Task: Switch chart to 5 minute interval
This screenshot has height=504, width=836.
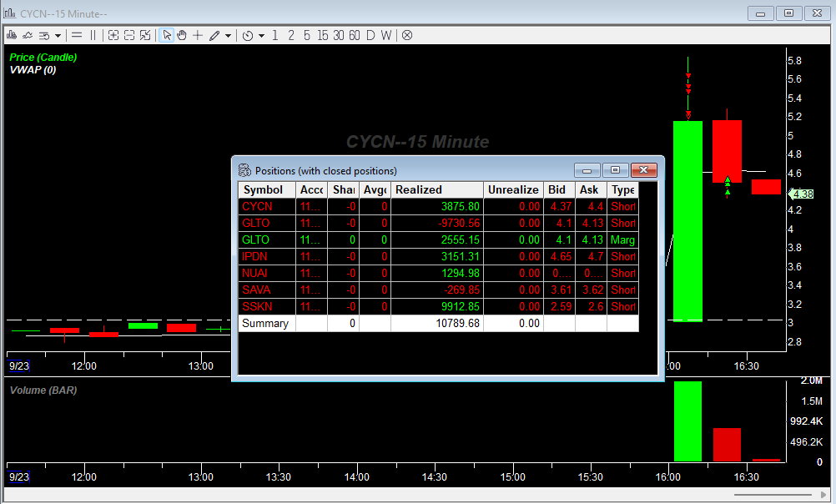Action: pos(306,35)
